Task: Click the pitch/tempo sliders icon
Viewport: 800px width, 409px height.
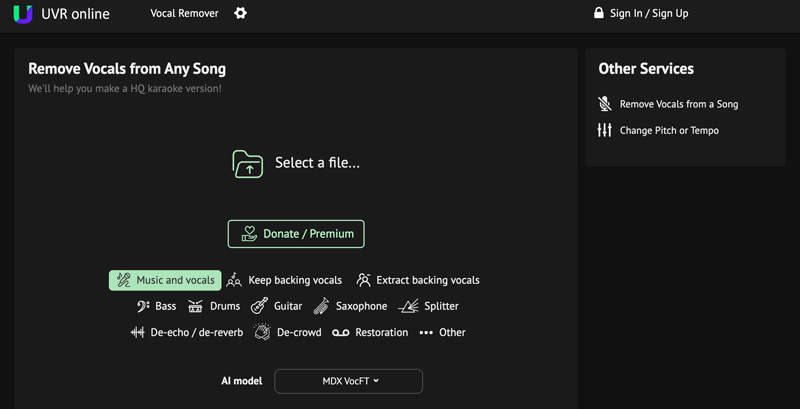Action: coord(605,130)
